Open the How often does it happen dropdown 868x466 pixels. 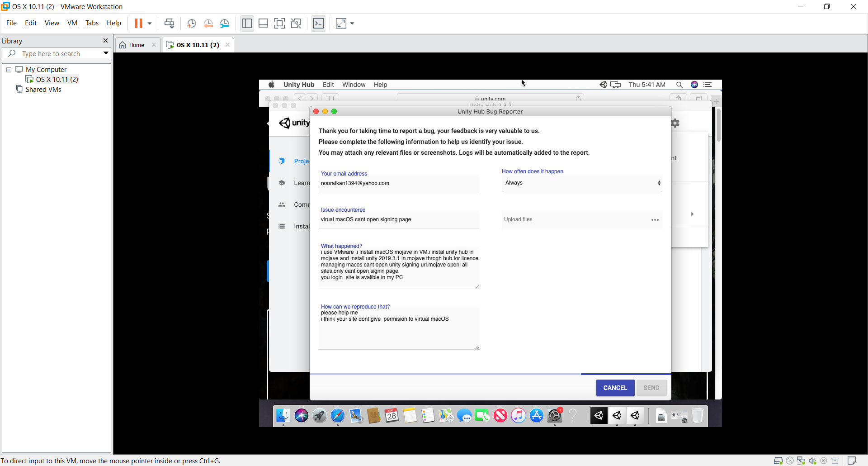(x=582, y=183)
